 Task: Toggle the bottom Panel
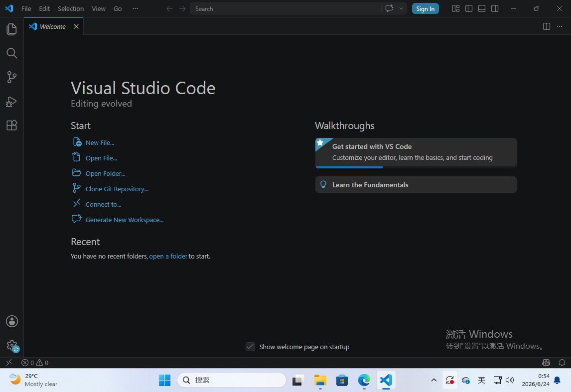(481, 9)
